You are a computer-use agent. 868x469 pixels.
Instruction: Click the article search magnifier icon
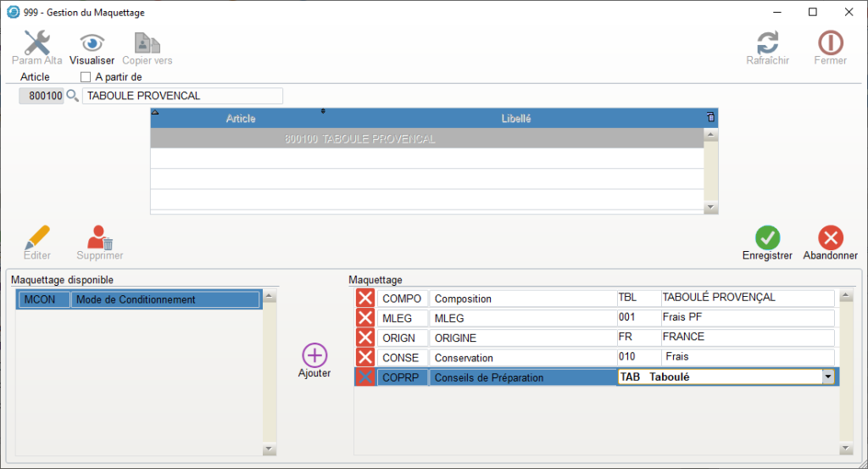point(73,96)
